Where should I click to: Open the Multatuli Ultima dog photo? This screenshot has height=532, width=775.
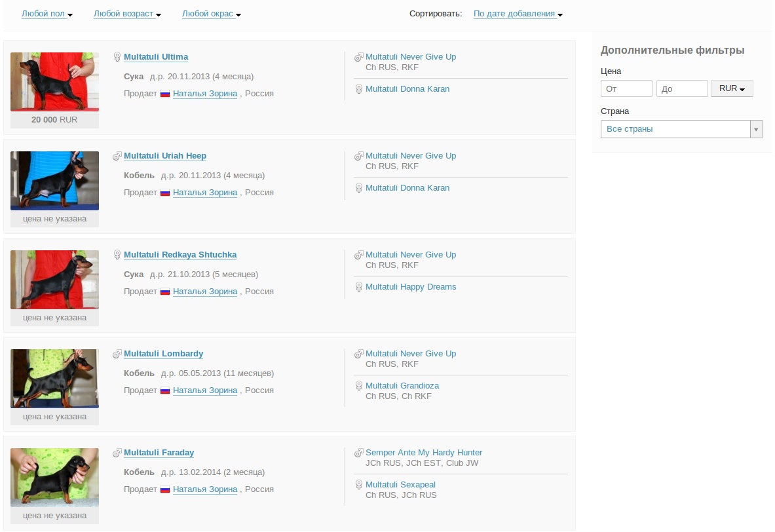click(54, 82)
